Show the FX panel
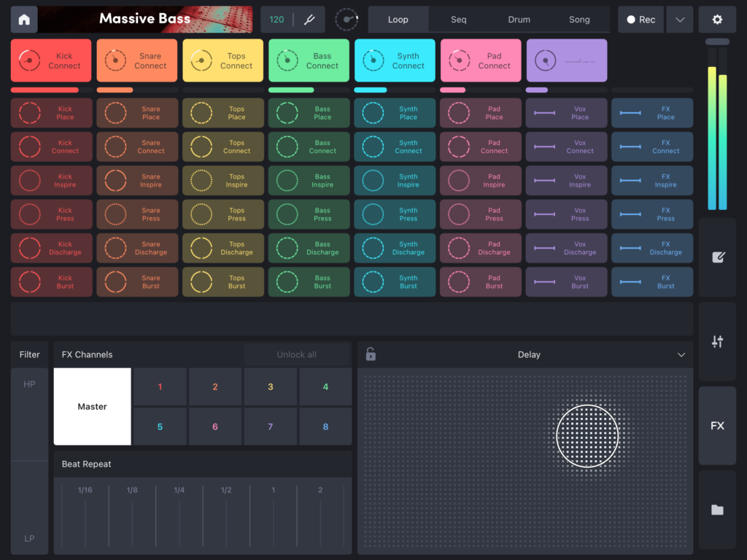The width and height of the screenshot is (747, 560). [x=717, y=426]
